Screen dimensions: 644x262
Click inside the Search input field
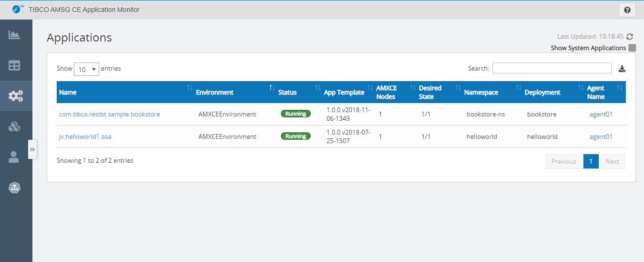(552, 68)
